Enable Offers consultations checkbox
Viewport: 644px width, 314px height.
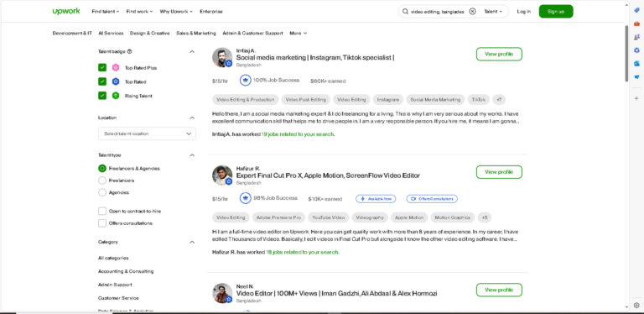tap(102, 223)
